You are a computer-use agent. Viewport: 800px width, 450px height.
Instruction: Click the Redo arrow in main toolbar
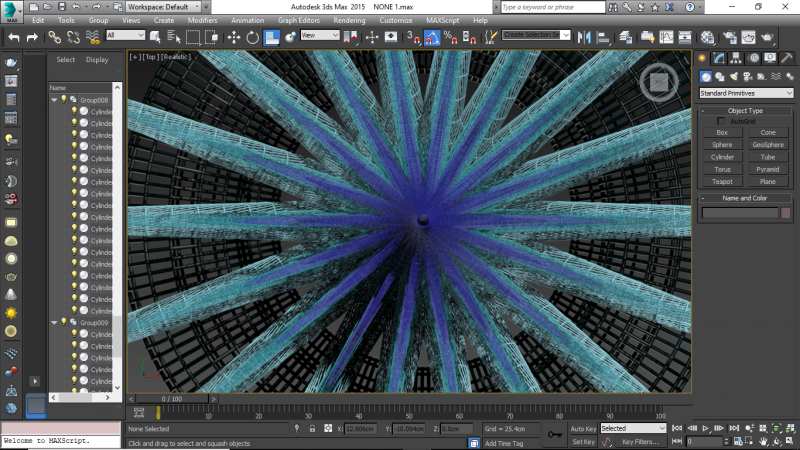point(32,37)
